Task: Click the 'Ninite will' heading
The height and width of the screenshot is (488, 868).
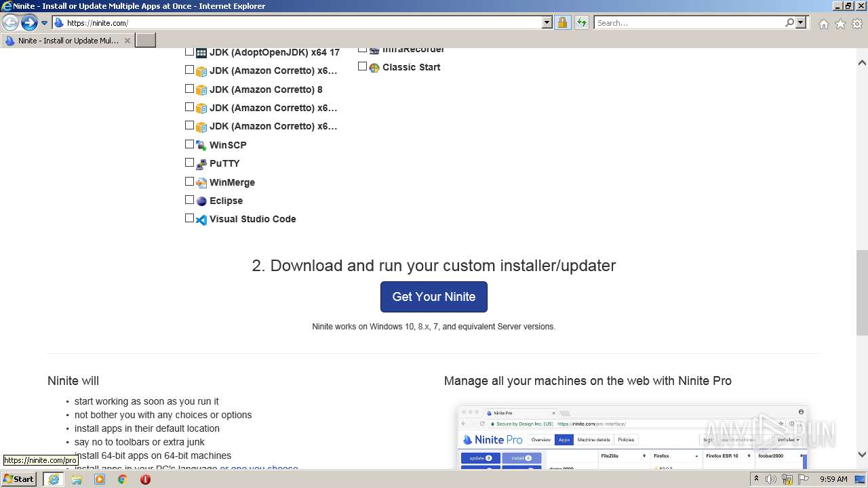Action: (73, 381)
